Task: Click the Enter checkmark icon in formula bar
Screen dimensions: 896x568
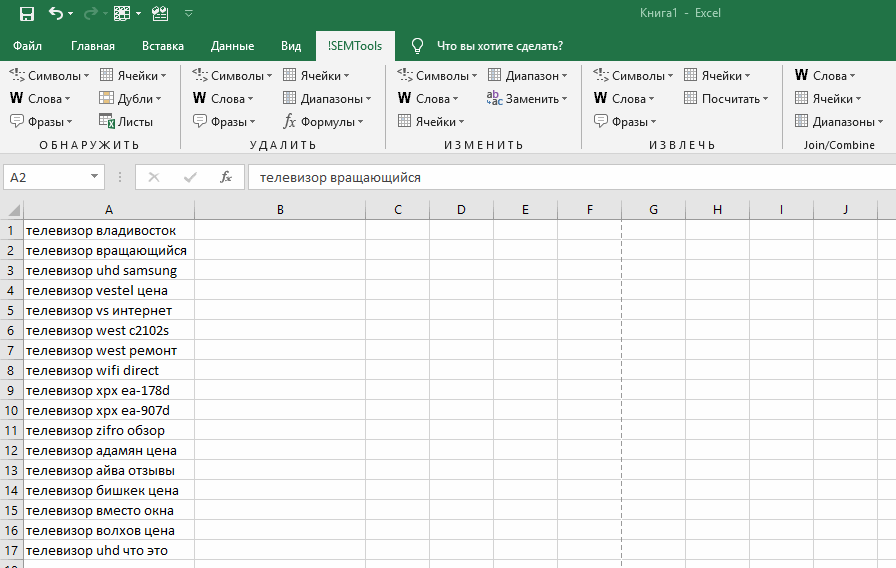Action: coord(190,177)
